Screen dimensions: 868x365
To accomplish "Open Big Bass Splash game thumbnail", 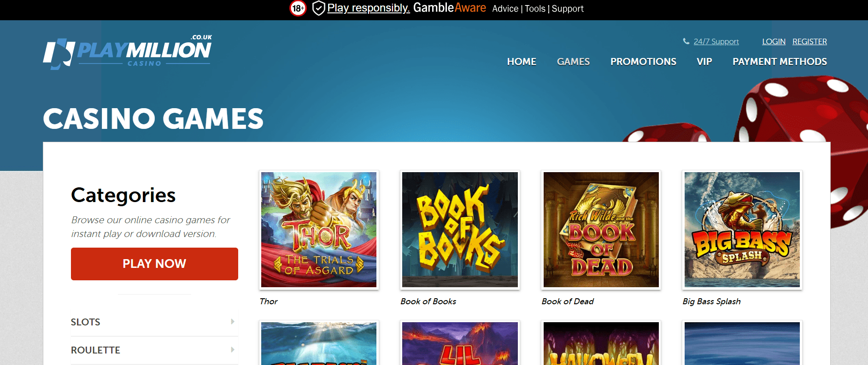I will [x=742, y=230].
